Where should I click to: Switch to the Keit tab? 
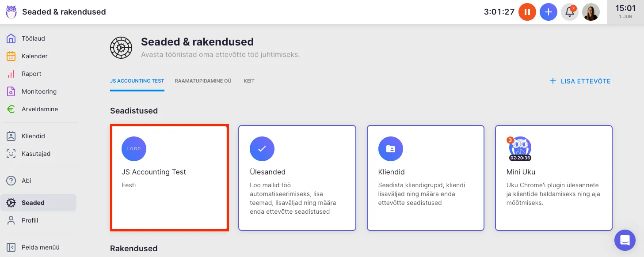(x=249, y=81)
